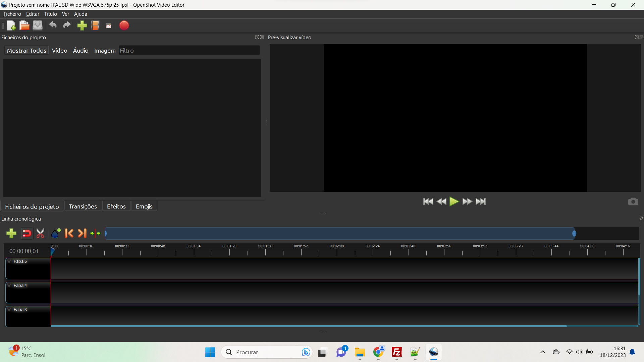Open the Ajuda menu
The image size is (644, 362).
pos(80,14)
